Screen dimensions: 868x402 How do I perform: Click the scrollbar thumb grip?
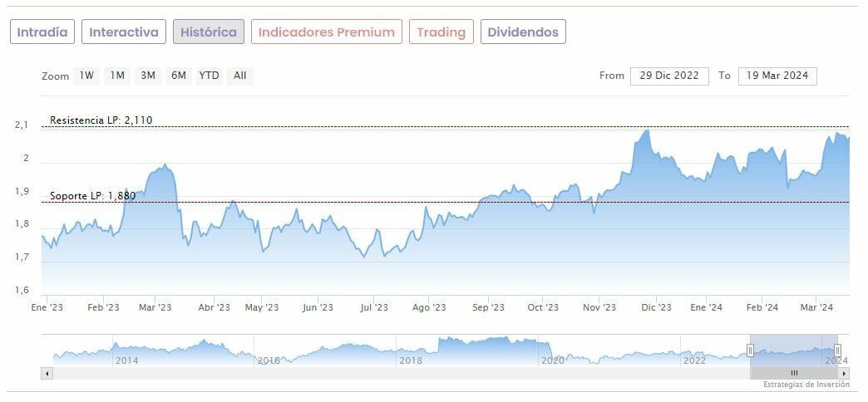[x=794, y=374]
